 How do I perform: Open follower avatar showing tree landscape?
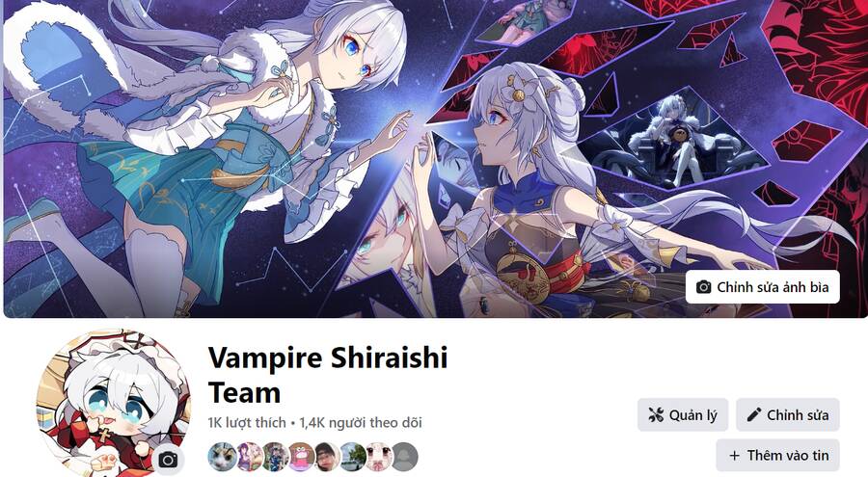(x=353, y=457)
